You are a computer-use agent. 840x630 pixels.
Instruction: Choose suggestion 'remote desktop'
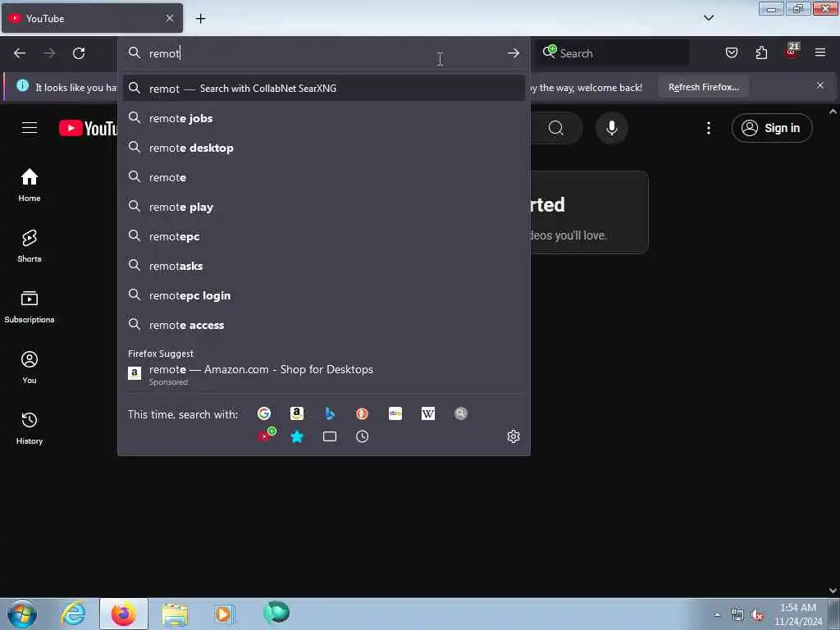tap(323, 148)
